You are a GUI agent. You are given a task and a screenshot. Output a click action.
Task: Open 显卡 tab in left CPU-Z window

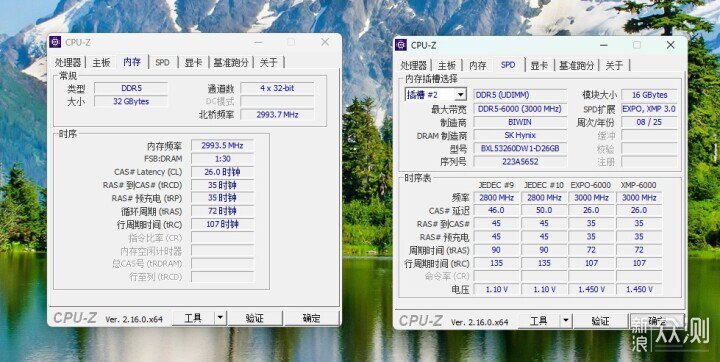193,62
